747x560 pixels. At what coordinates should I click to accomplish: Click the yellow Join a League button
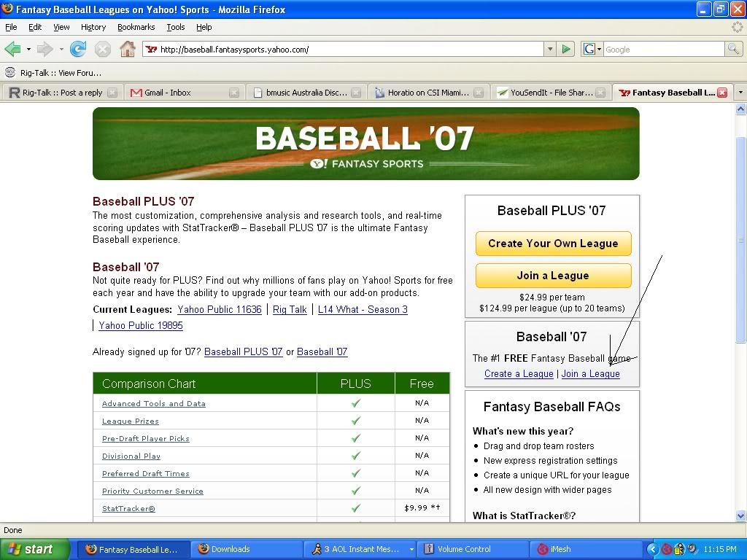pos(553,276)
